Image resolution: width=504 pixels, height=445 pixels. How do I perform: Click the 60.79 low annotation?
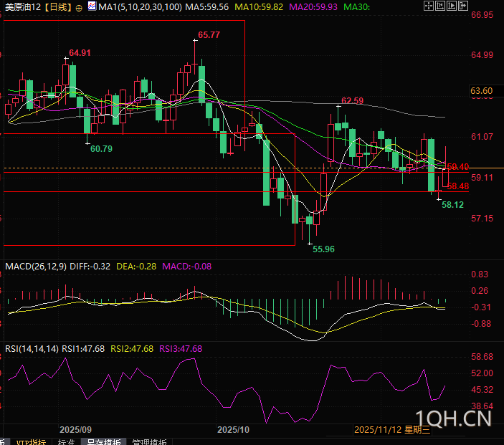point(101,149)
